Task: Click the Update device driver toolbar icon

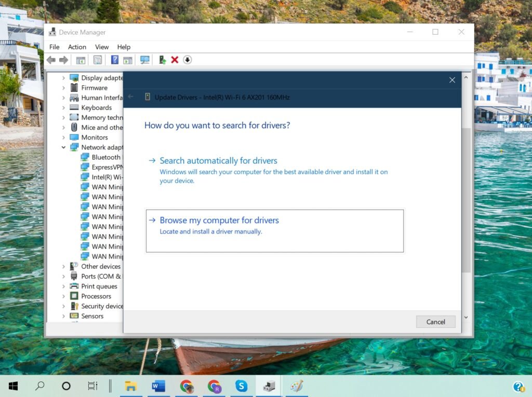Action: [163, 60]
